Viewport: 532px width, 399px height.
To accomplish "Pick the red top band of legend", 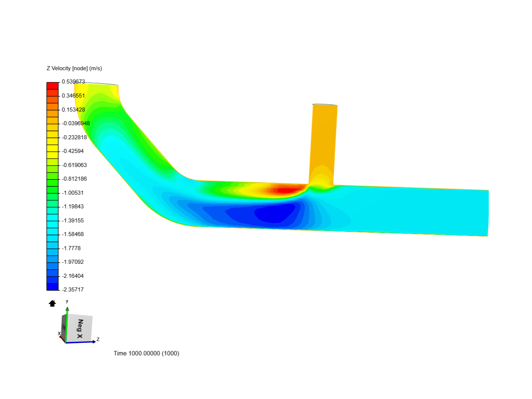I will (x=52, y=86).
